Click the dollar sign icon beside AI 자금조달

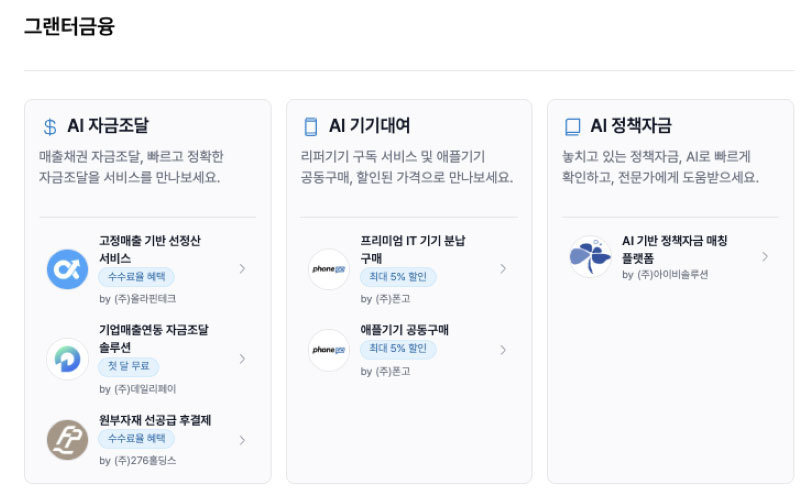pyautogui.click(x=50, y=127)
